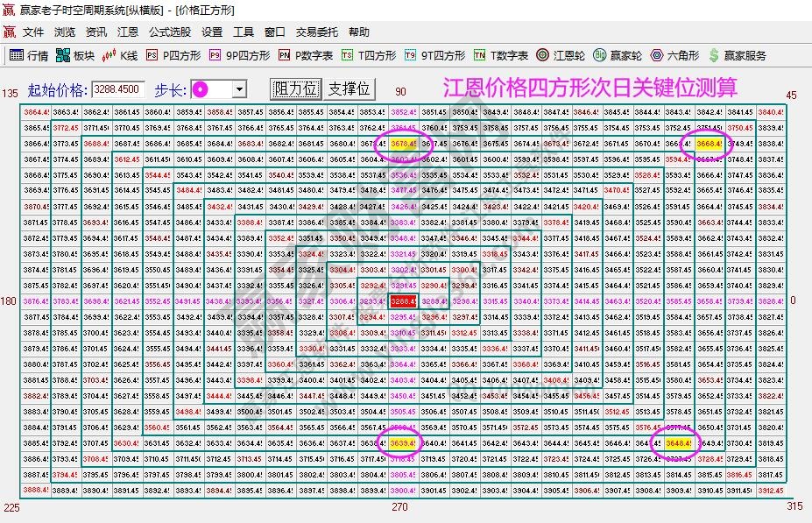
Task: Toggle the 支撑位 support level display
Action: click(x=348, y=88)
